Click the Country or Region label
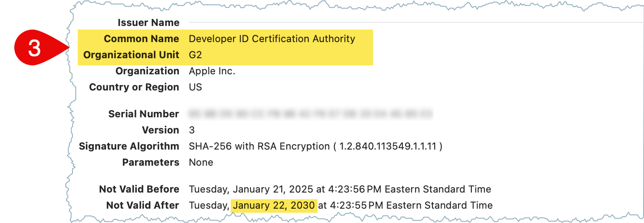This screenshot has height=223, width=644. click(x=134, y=87)
